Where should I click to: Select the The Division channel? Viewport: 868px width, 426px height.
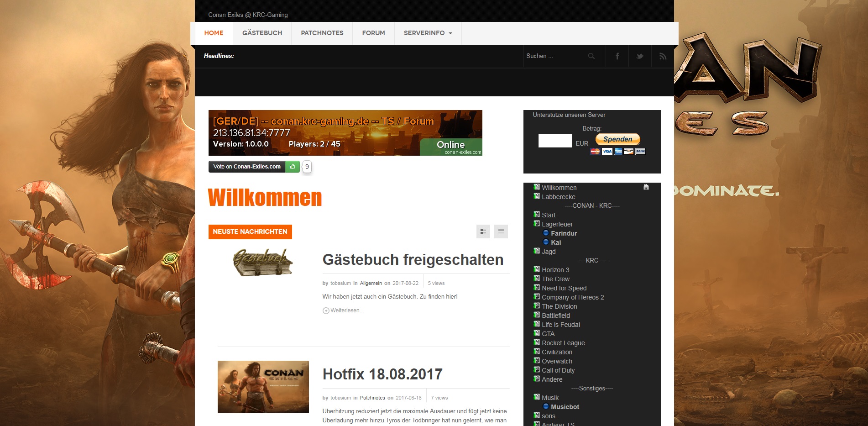(559, 306)
